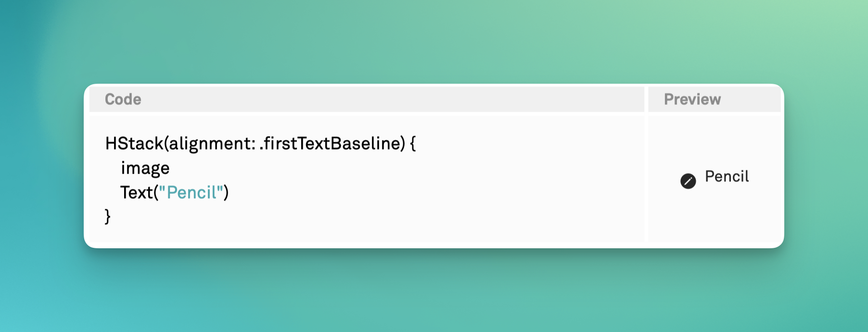Click the word image in code
This screenshot has height=332, width=868.
pyautogui.click(x=145, y=168)
